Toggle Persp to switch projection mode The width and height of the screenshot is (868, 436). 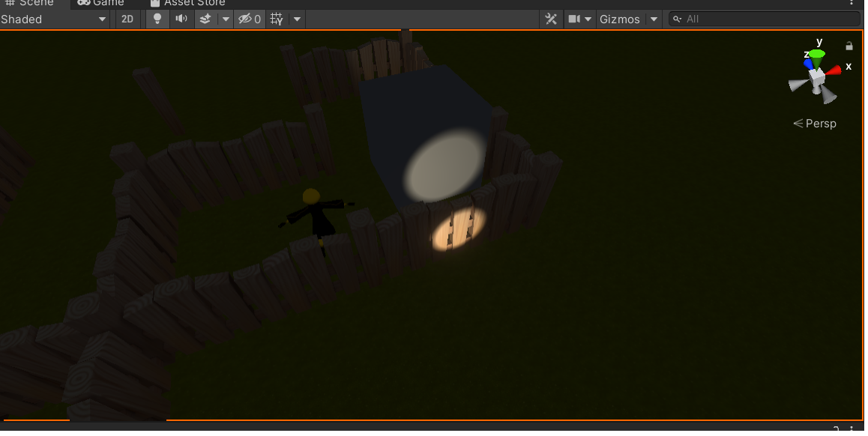point(820,123)
